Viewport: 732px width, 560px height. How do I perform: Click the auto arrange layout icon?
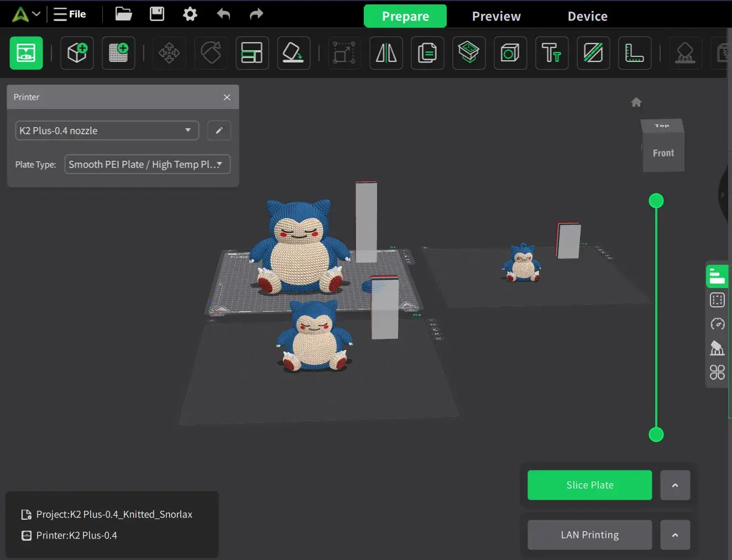(252, 53)
